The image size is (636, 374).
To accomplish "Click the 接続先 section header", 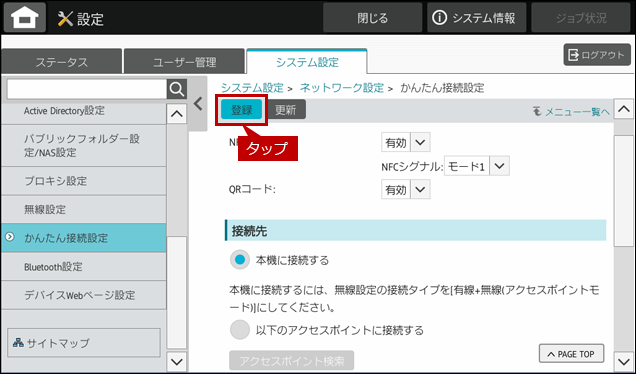I will pos(416,231).
